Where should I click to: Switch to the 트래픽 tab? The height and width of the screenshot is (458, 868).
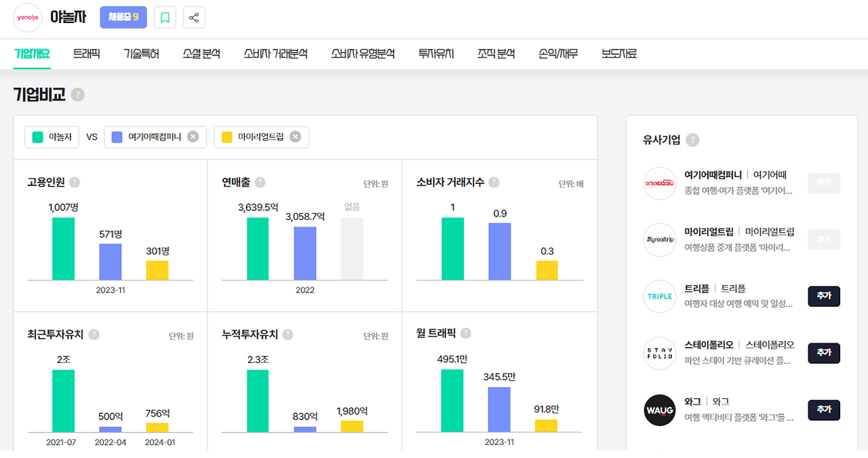(87, 53)
